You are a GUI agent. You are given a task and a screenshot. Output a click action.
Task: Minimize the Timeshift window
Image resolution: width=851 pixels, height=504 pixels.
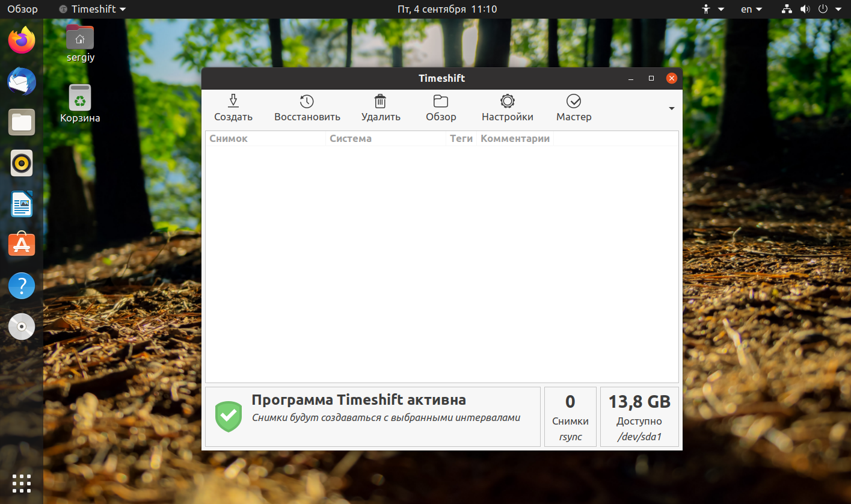tap(631, 79)
